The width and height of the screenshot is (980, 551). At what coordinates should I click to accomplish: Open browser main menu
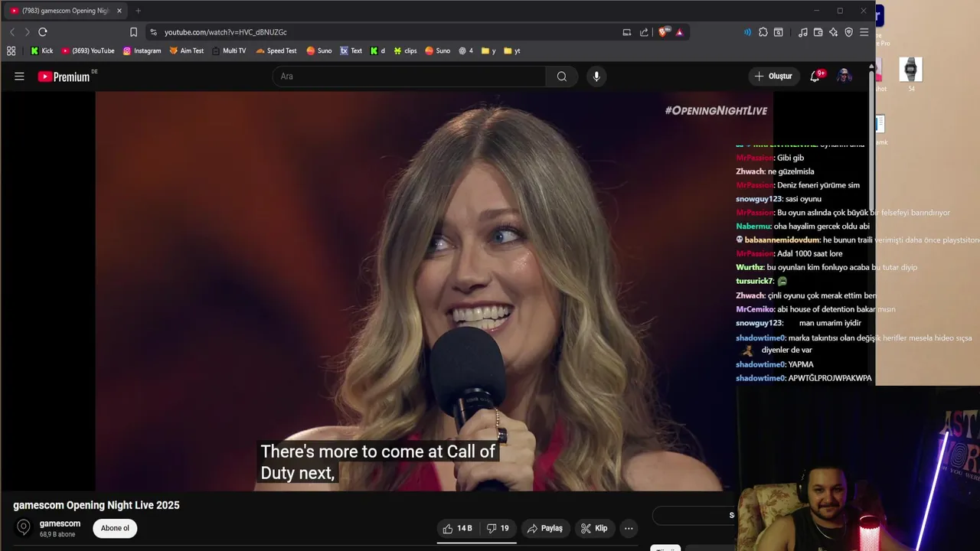click(x=864, y=32)
